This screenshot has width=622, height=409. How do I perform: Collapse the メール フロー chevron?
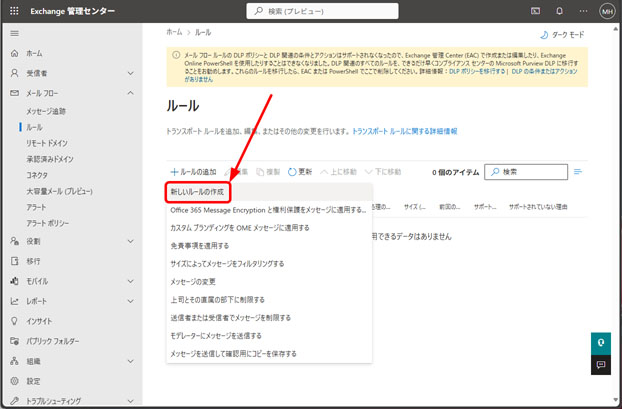[131, 93]
